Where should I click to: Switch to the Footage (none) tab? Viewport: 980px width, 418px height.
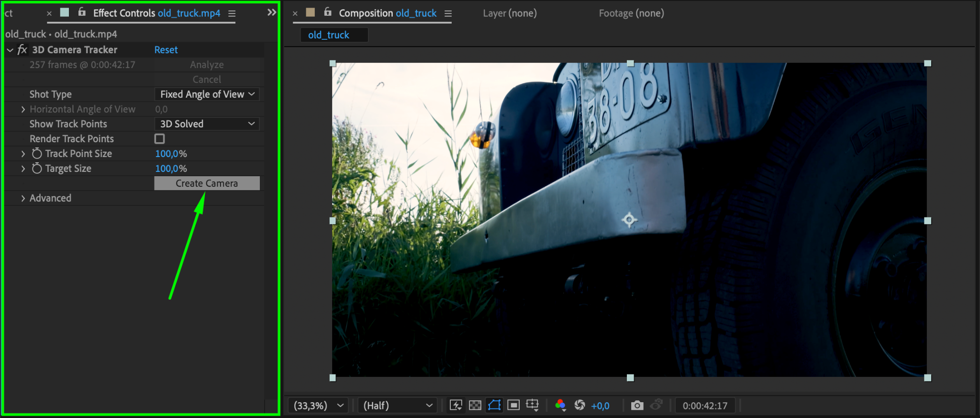631,13
